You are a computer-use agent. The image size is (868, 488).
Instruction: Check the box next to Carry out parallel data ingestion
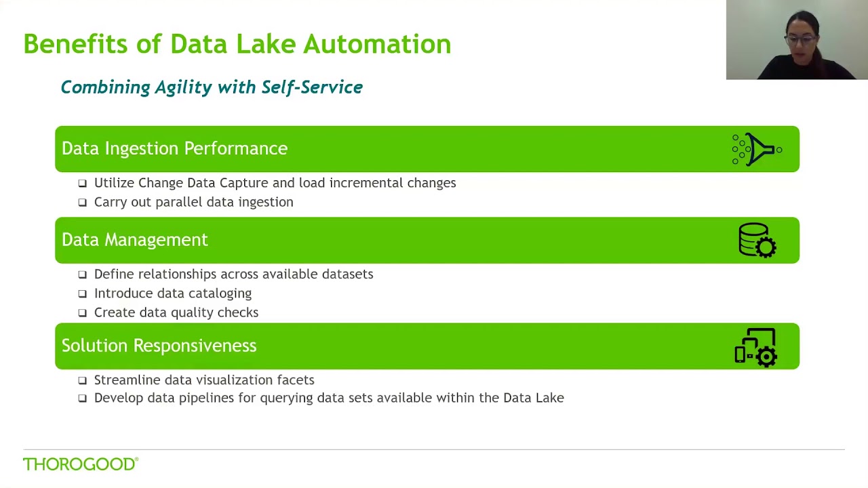coord(82,202)
